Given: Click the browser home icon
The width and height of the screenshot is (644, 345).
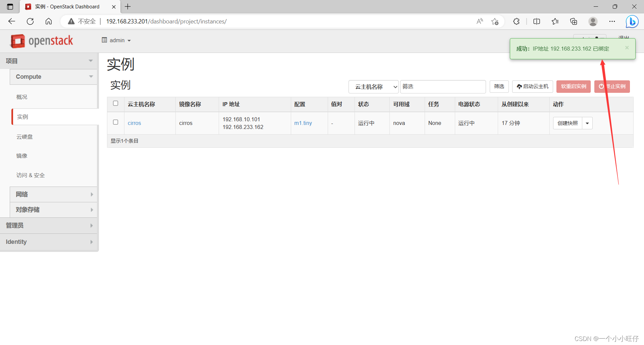Looking at the screenshot, I should (49, 21).
